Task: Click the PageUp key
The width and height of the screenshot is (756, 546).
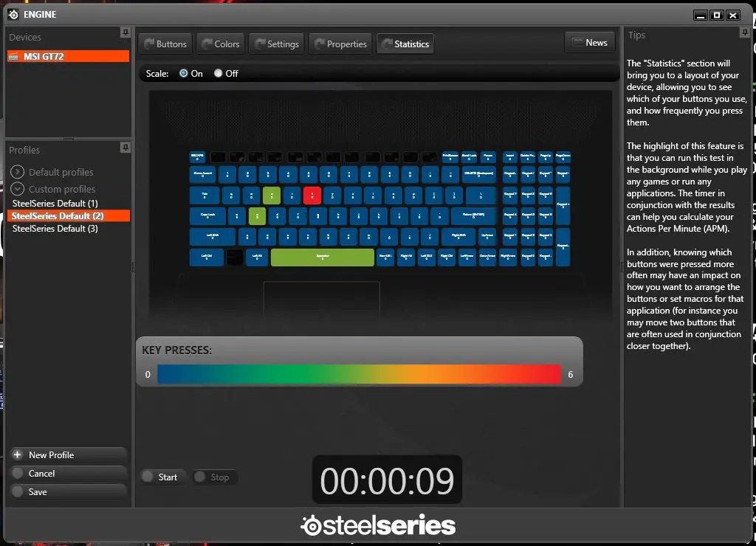Action: click(546, 157)
